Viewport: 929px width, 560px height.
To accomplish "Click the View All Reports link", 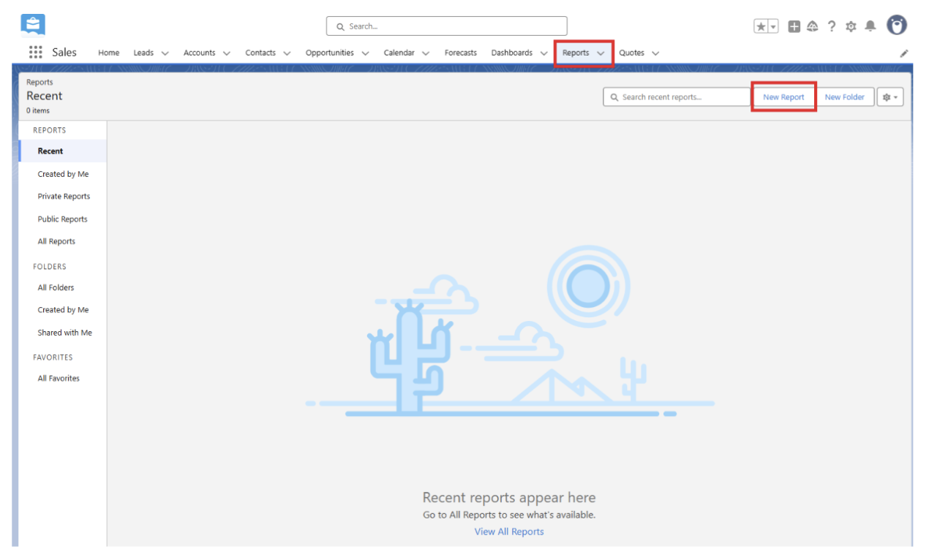I will coord(509,531).
